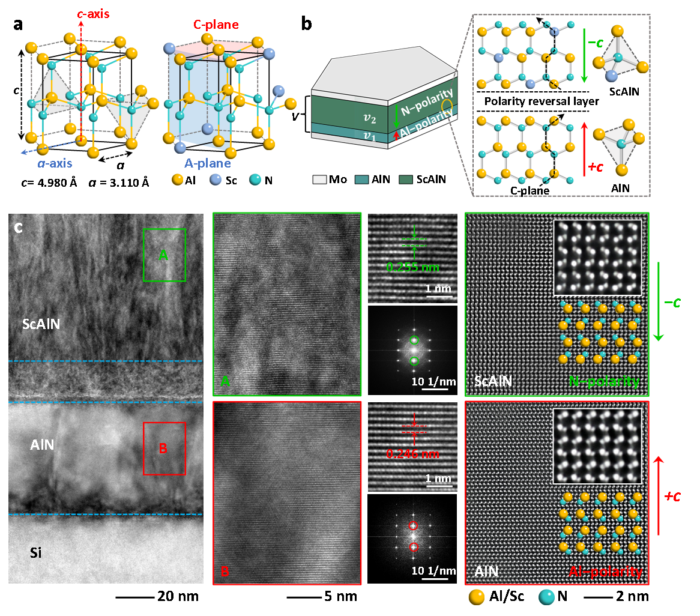Click the upper green circle in the FFT pattern
The image size is (700, 616).
pos(414,340)
